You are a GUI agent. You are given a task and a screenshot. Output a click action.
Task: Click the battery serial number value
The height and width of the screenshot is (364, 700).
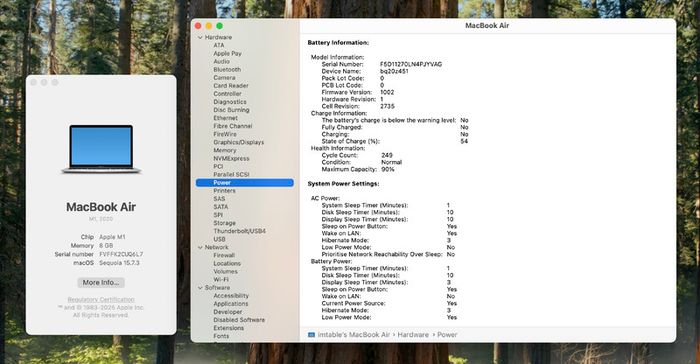point(411,64)
